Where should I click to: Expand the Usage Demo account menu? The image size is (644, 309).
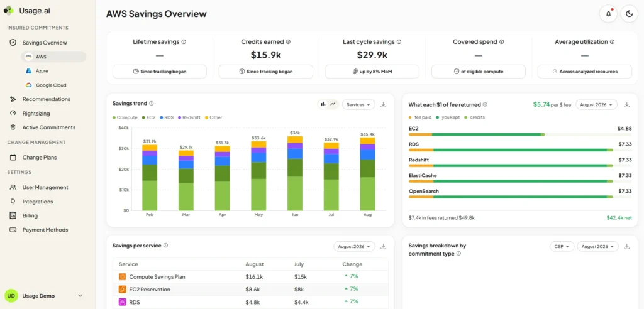80,296
